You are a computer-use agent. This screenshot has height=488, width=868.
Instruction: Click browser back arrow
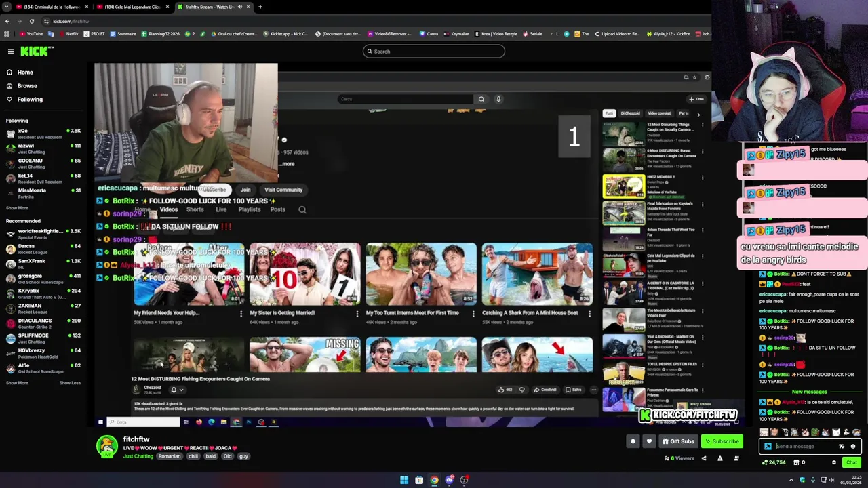[7, 21]
